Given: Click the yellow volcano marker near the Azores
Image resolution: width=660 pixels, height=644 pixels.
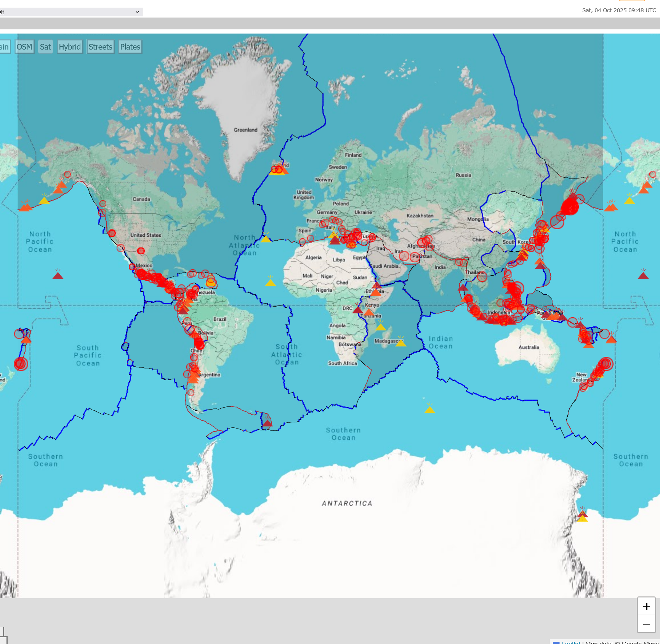Looking at the screenshot, I should (x=266, y=239).
